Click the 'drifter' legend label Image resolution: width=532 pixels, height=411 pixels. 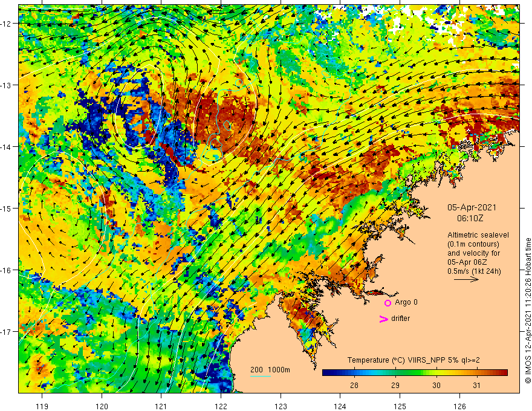coord(400,319)
